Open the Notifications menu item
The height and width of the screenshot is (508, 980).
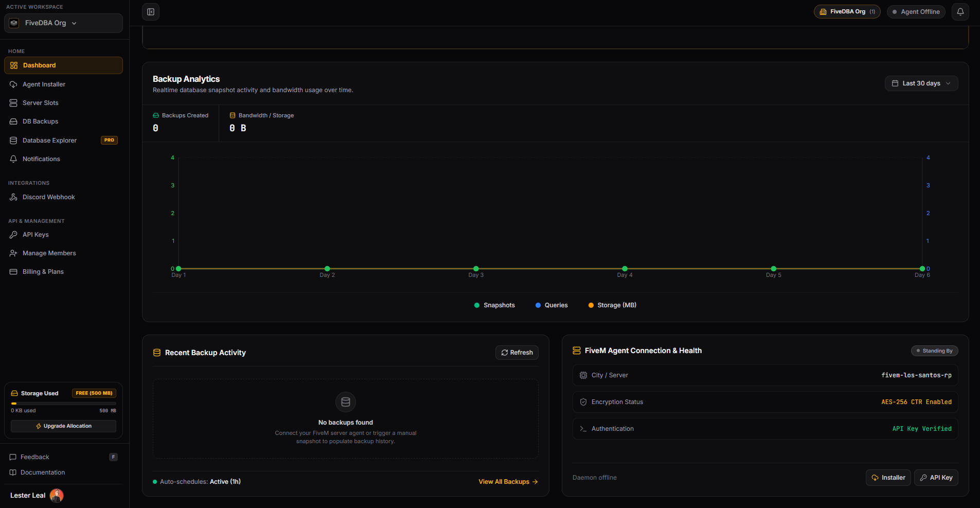63,159
